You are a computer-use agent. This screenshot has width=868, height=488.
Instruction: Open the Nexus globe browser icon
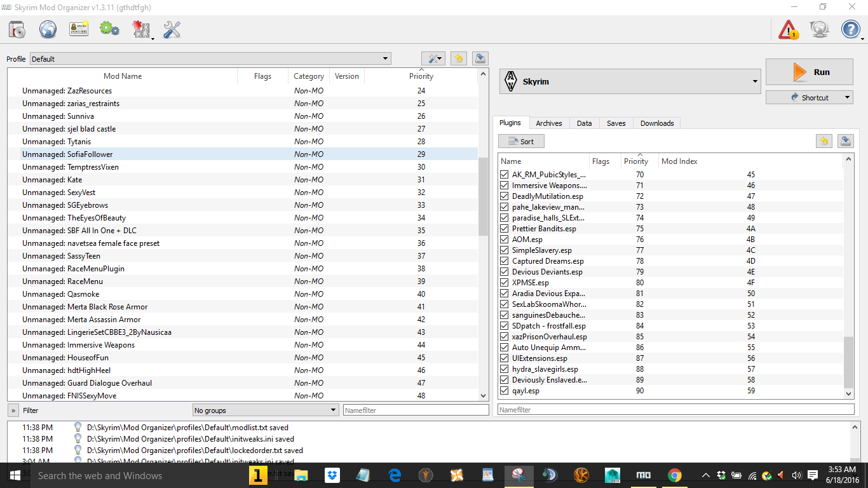pos(48,29)
